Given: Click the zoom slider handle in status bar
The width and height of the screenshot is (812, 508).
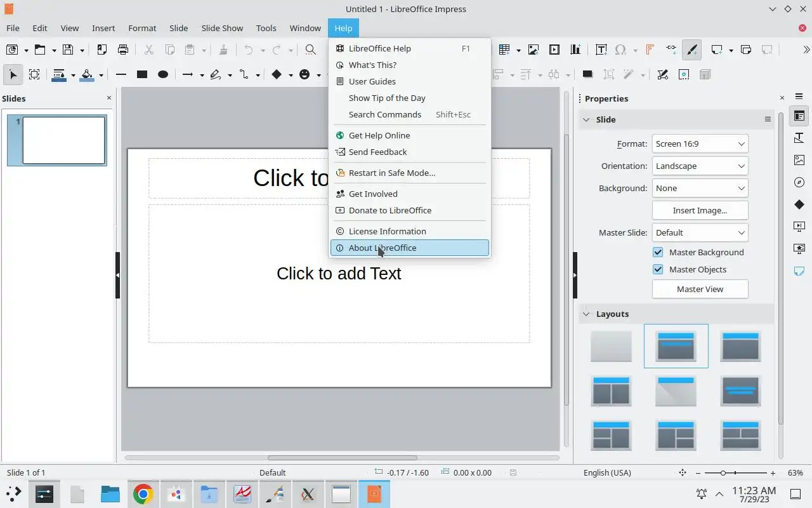Looking at the screenshot, I should [723, 473].
